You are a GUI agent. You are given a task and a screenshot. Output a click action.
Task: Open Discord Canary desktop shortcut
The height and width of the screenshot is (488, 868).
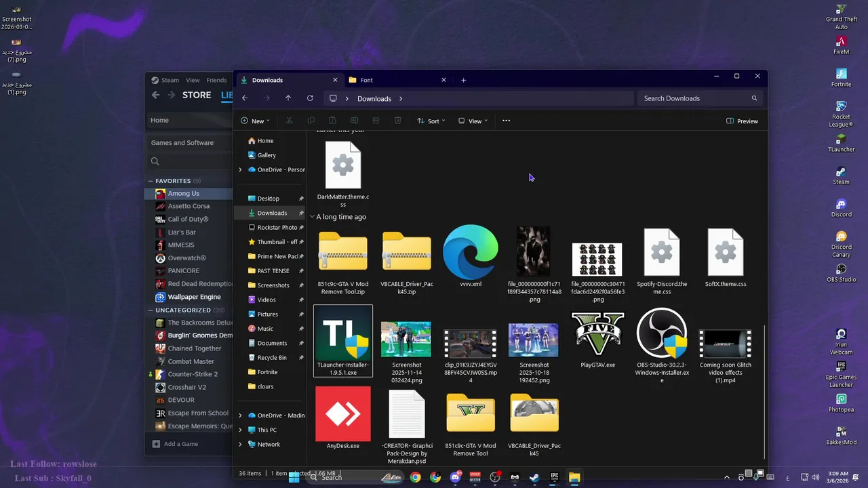pos(841,244)
